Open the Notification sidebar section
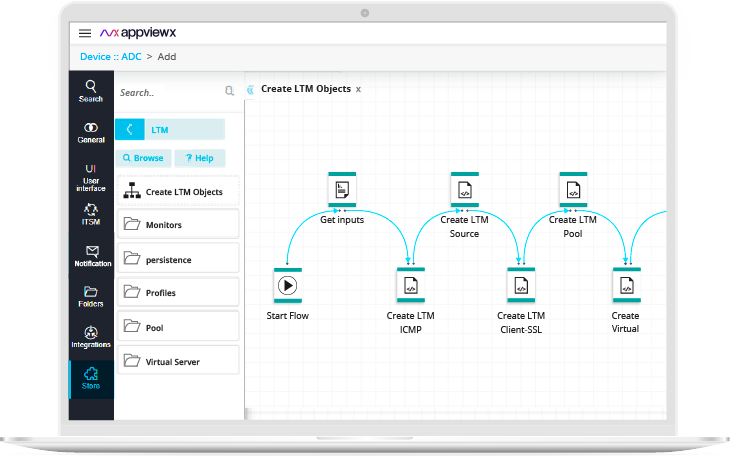This screenshot has height=456, width=730. (x=92, y=255)
